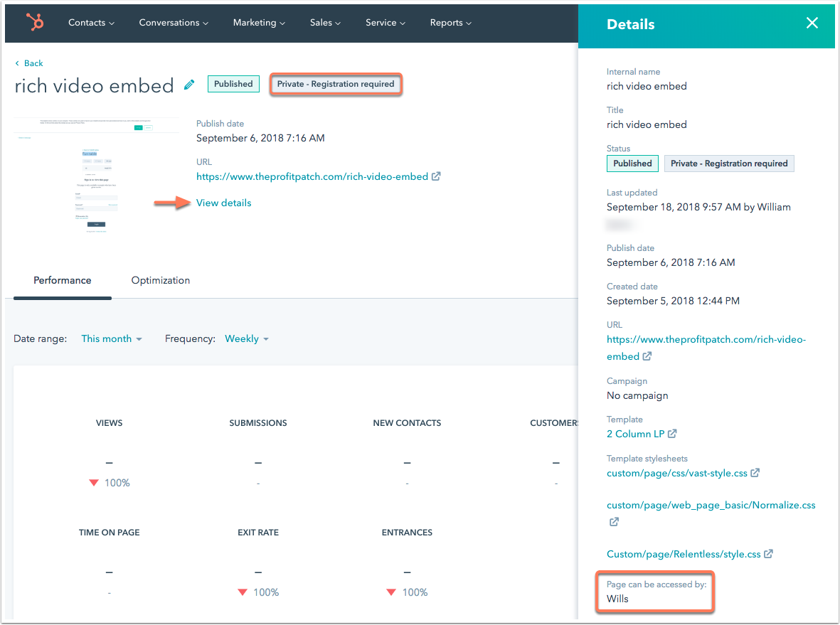Click external link icon after Details panel URL
This screenshot has width=840, height=625.
(647, 357)
